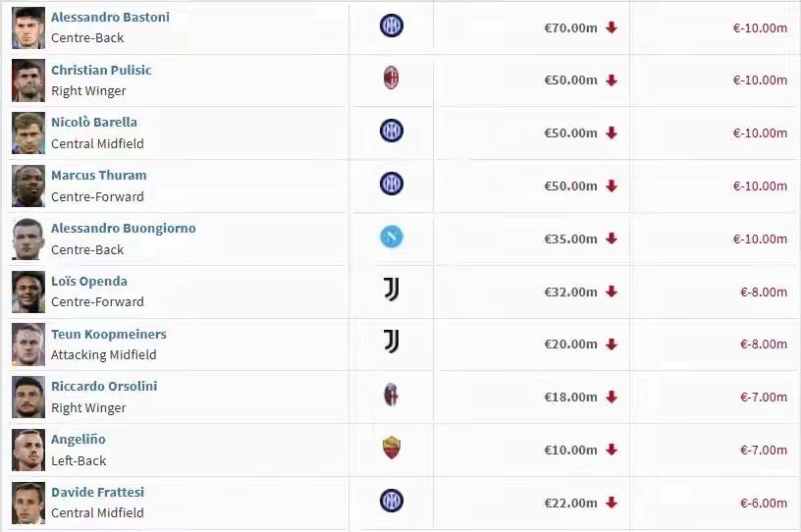Click Angeliño's player photo

point(28,450)
